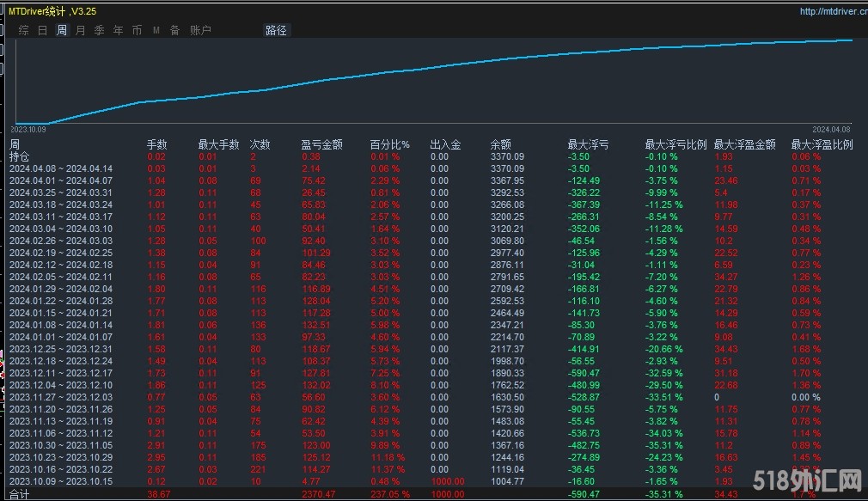868x501 pixels.
Task: Click the M tab
Action: click(156, 30)
